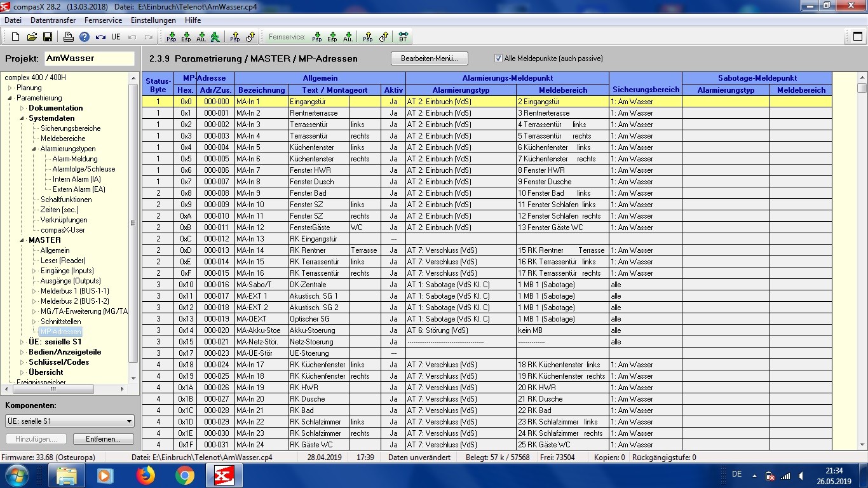Click the Bearbeiten-Menü... button
This screenshot has width=868, height=488.
[x=429, y=58]
